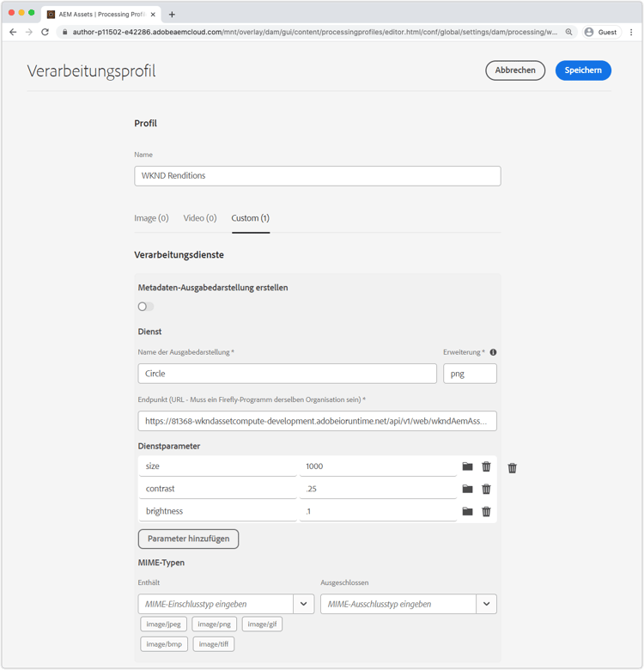Click the MIME-Typen heading
The image size is (644, 670).
click(161, 563)
